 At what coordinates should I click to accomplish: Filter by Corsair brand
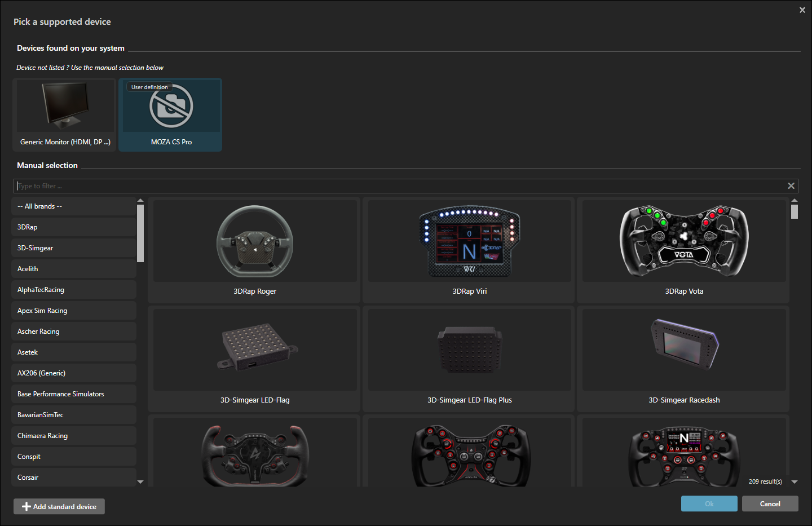[x=74, y=477]
